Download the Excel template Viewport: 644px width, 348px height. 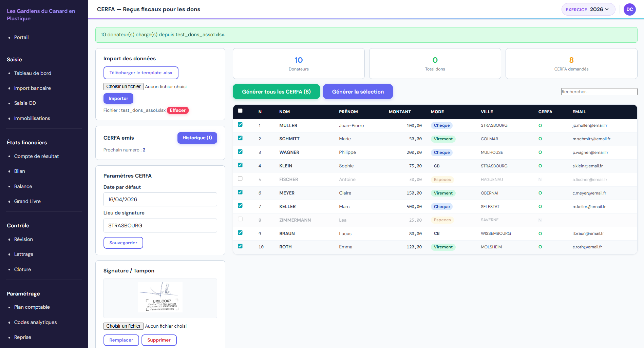(141, 73)
